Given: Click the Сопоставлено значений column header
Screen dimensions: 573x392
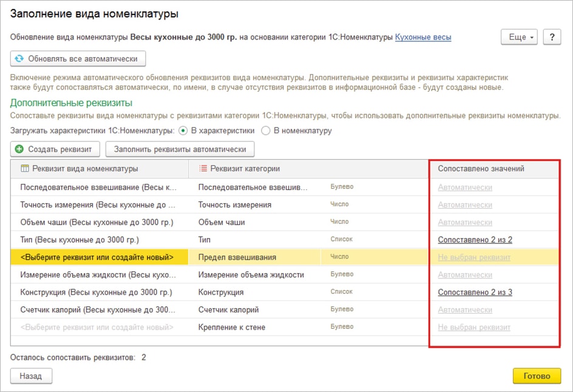Looking at the screenshot, I should 481,169.
